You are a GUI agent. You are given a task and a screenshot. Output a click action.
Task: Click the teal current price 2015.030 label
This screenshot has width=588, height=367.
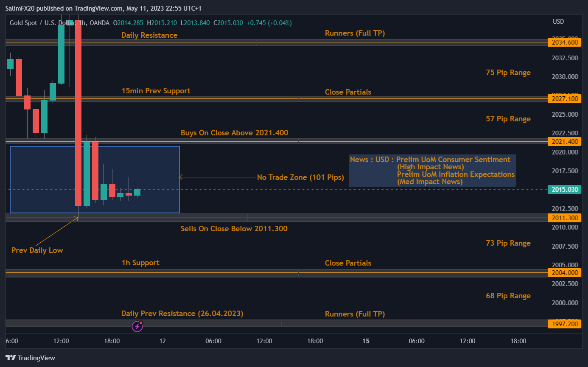coord(565,189)
